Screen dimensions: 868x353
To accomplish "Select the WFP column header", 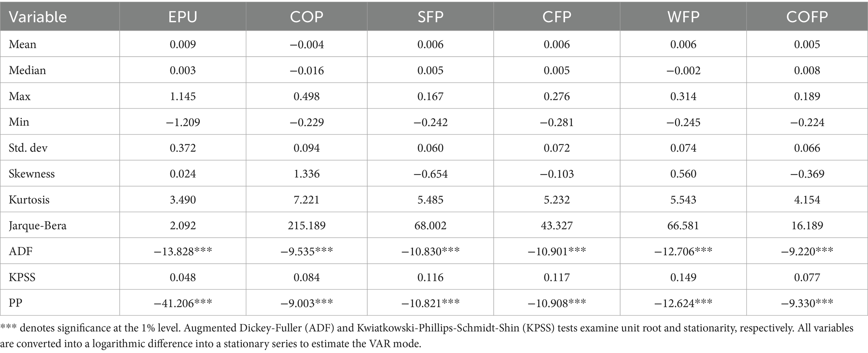I will pos(683,17).
